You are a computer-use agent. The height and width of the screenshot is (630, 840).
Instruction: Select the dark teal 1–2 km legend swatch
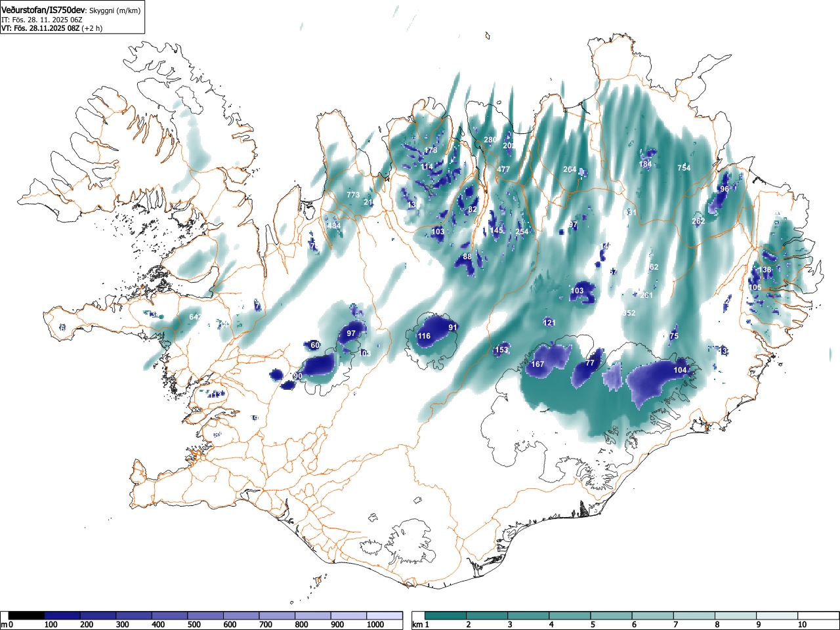click(446, 616)
